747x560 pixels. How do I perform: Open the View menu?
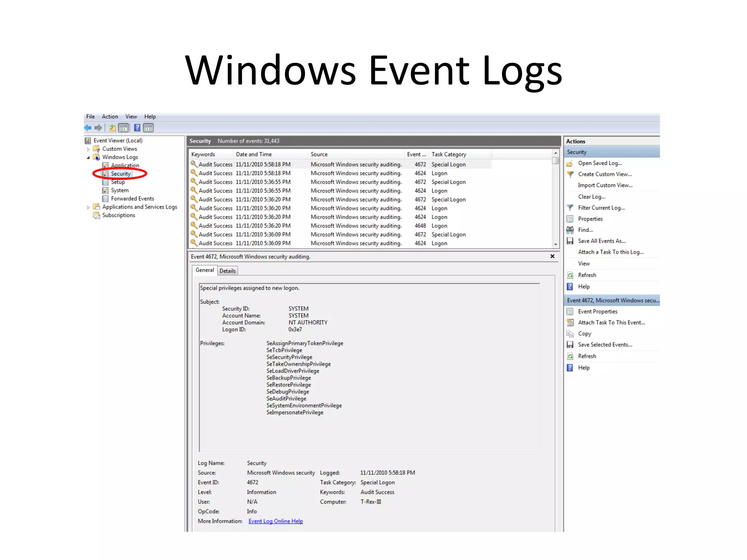pos(131,117)
